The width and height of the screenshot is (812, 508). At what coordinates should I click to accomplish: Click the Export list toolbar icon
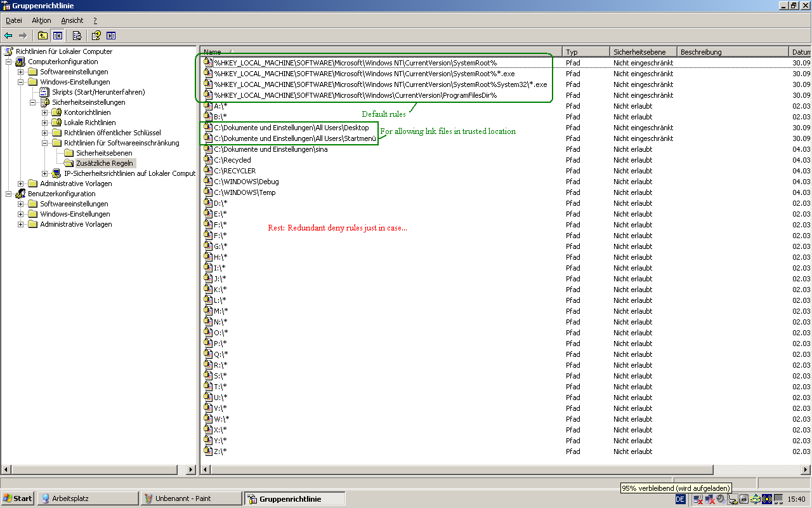click(x=77, y=35)
